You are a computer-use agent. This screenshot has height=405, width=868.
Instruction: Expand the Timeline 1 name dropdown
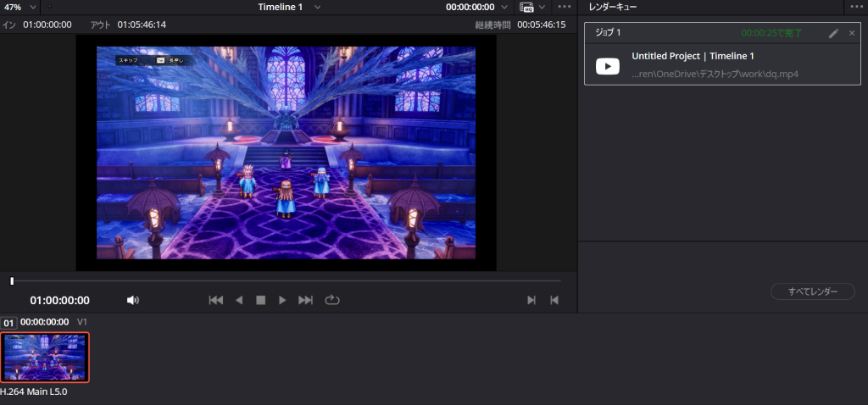click(x=317, y=7)
